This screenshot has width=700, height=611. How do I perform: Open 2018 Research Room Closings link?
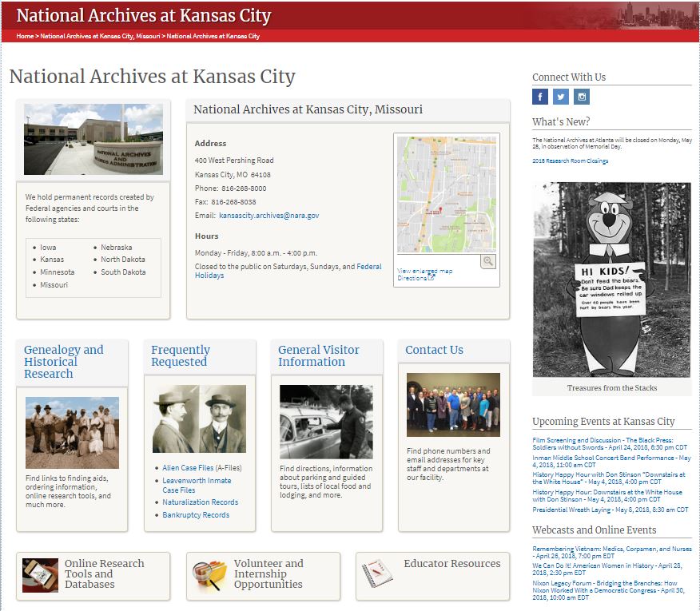[x=570, y=161]
